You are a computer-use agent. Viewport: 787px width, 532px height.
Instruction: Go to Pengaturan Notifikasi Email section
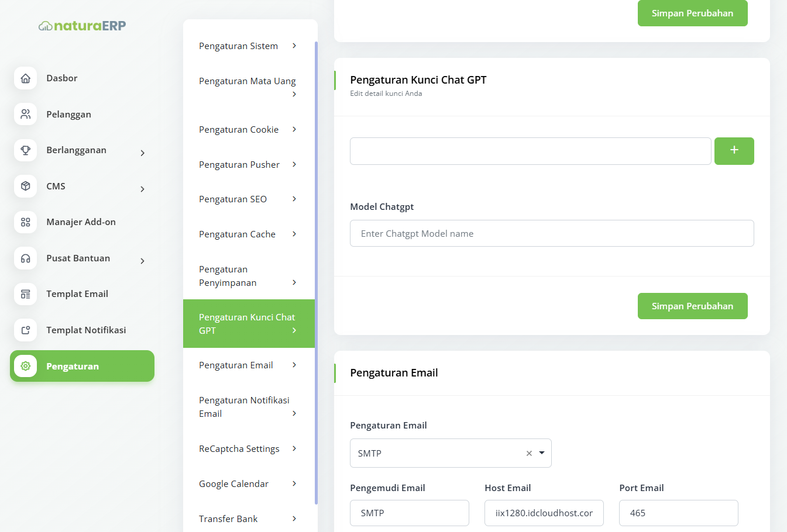[249, 407]
